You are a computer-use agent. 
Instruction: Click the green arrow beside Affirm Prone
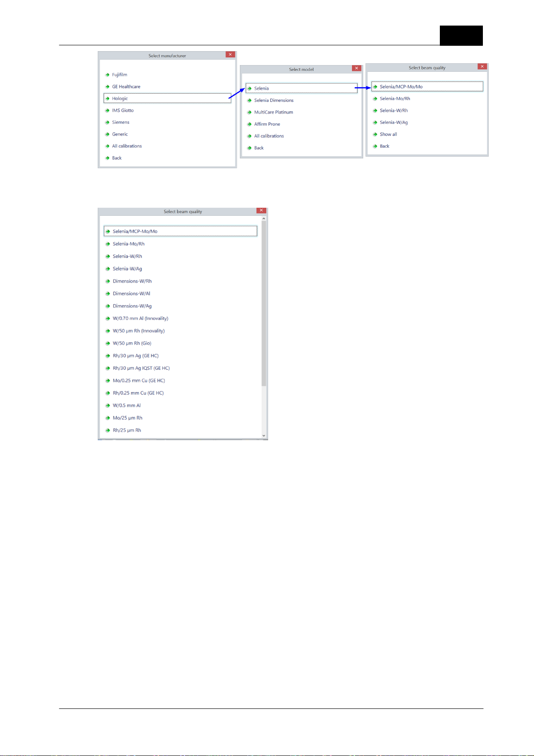tap(250, 124)
